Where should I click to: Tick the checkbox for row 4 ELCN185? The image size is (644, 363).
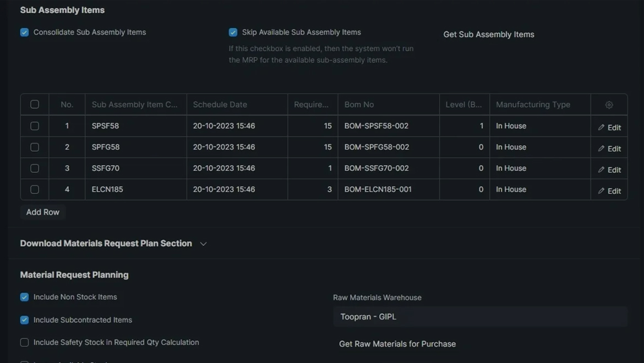tap(35, 189)
